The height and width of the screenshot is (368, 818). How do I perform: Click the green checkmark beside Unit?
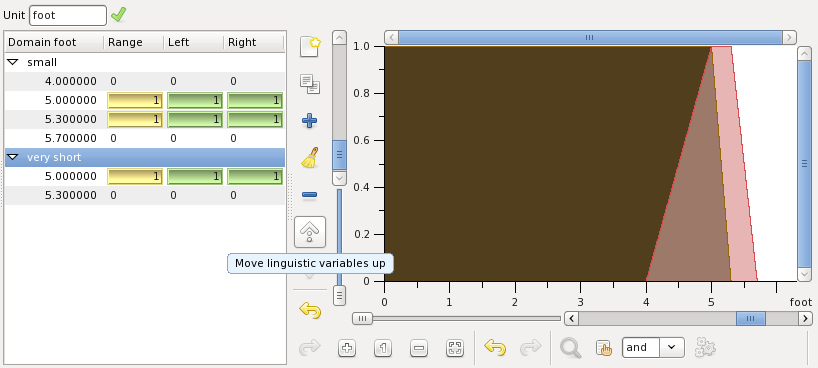tap(118, 15)
